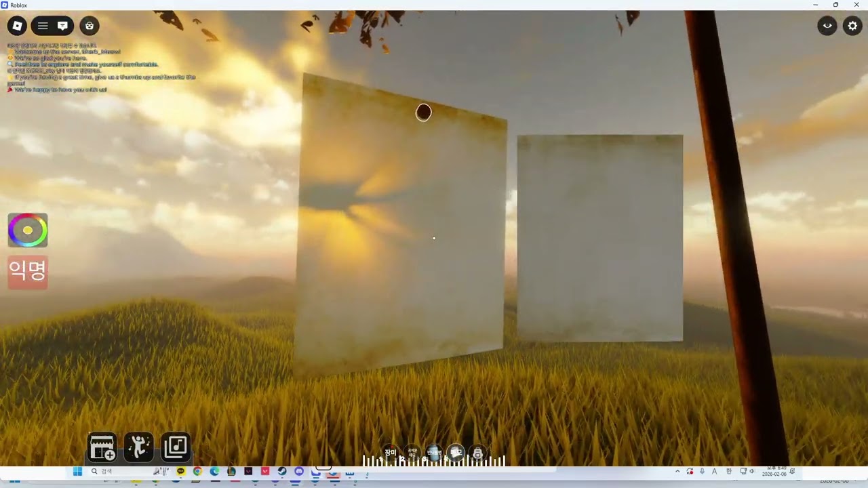
Task: Click the microphone tray icon
Action: (x=702, y=471)
